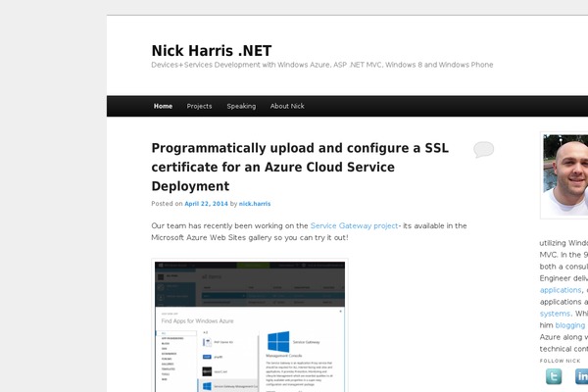
Task: Open Nick's profile photo in sidebar
Action: pyautogui.click(x=565, y=175)
